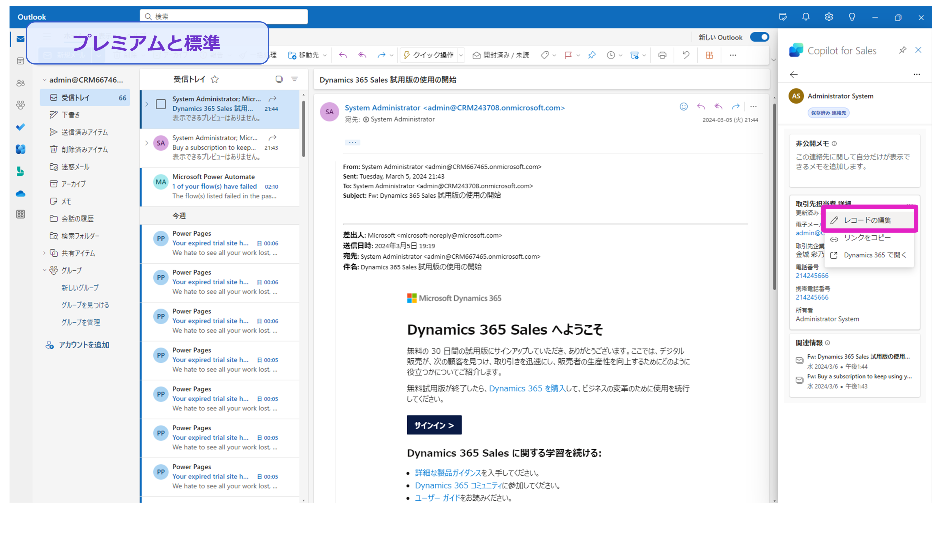Open the 検索フォルダー folder

85,236
